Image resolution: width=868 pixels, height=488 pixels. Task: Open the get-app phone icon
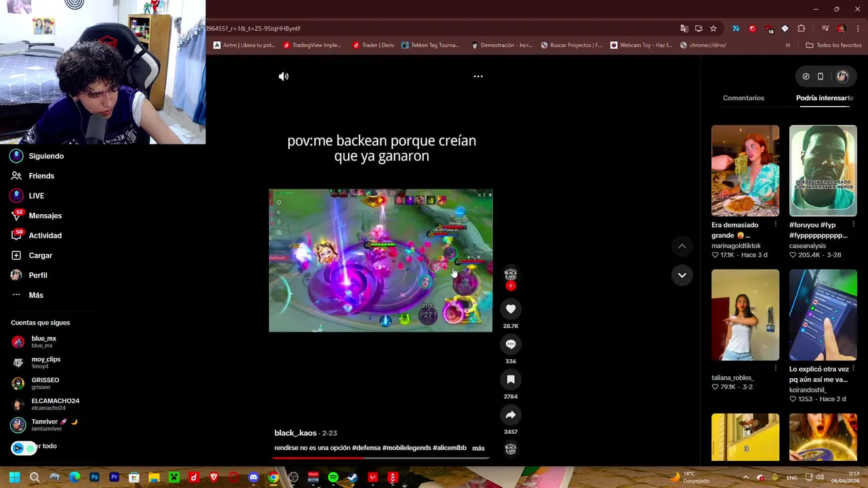[x=821, y=77]
